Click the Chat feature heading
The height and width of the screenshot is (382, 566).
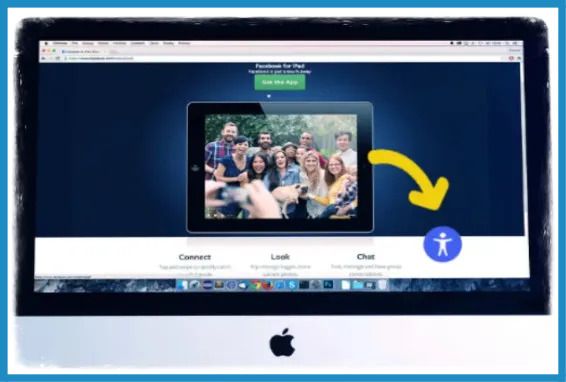point(366,257)
